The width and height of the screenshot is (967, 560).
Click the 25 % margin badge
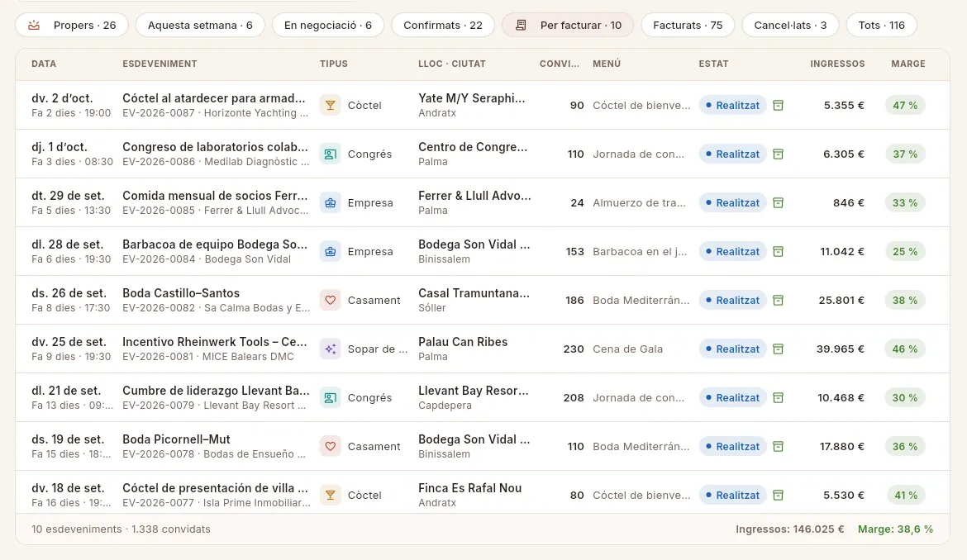[x=905, y=251]
